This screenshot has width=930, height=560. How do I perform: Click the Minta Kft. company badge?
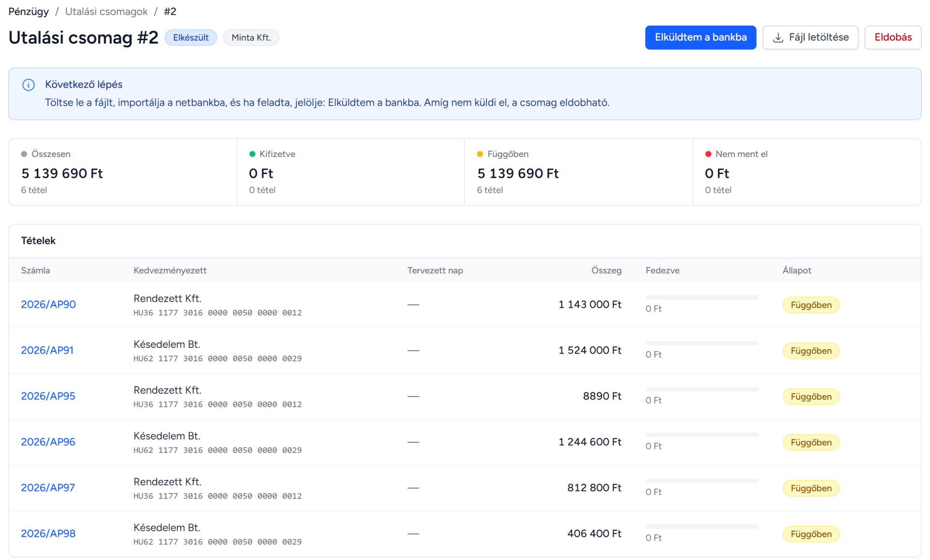tap(251, 38)
